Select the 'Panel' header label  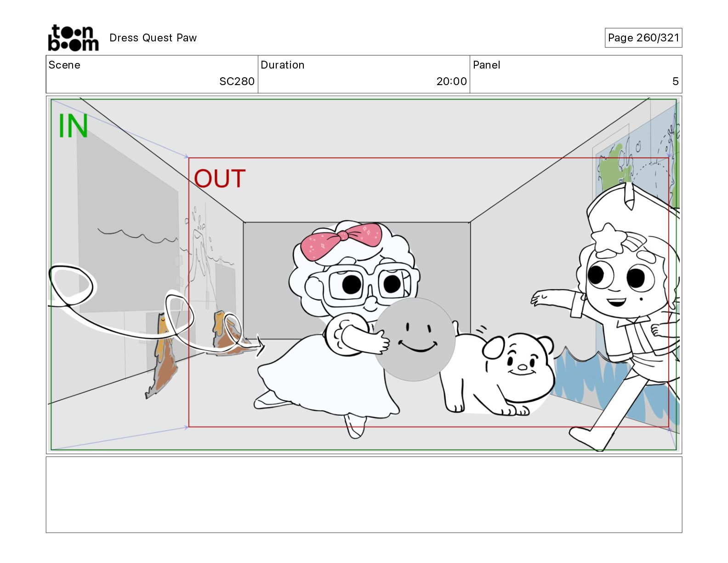486,65
